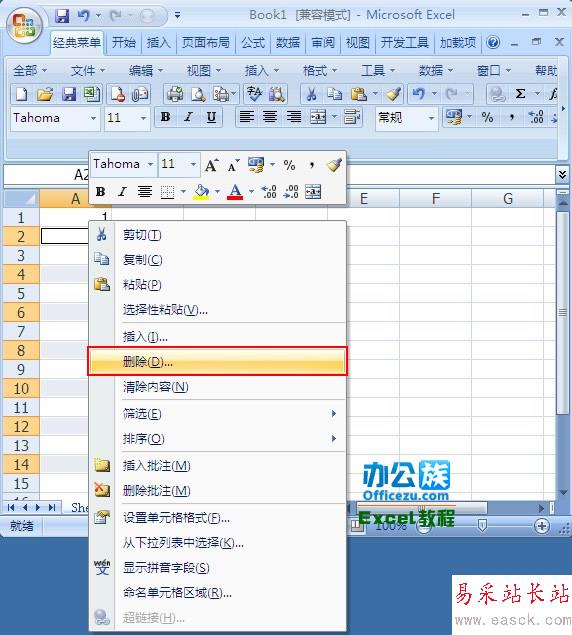Open Tahoma font dropdown in classic toolbar
This screenshot has width=572, height=635.
pyautogui.click(x=94, y=118)
